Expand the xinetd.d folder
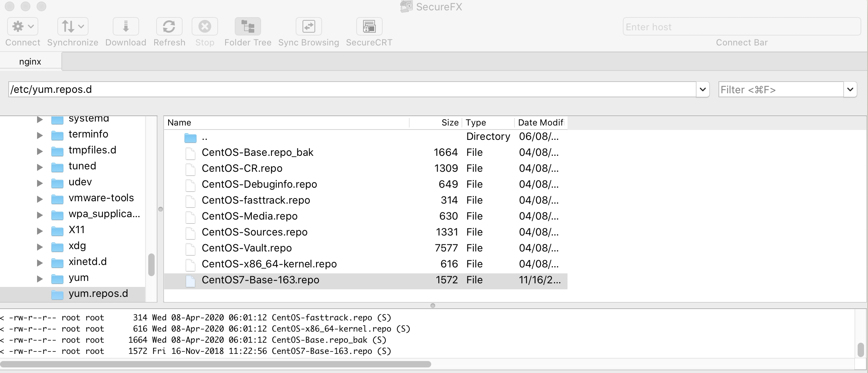This screenshot has height=373, width=868. [x=39, y=263]
